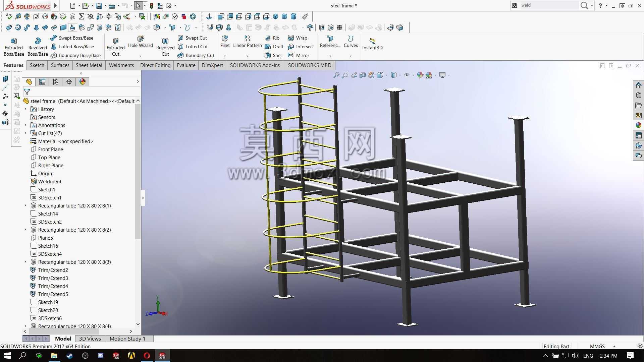Expand the History tree node
This screenshot has width=644, height=362.
coord(25,109)
